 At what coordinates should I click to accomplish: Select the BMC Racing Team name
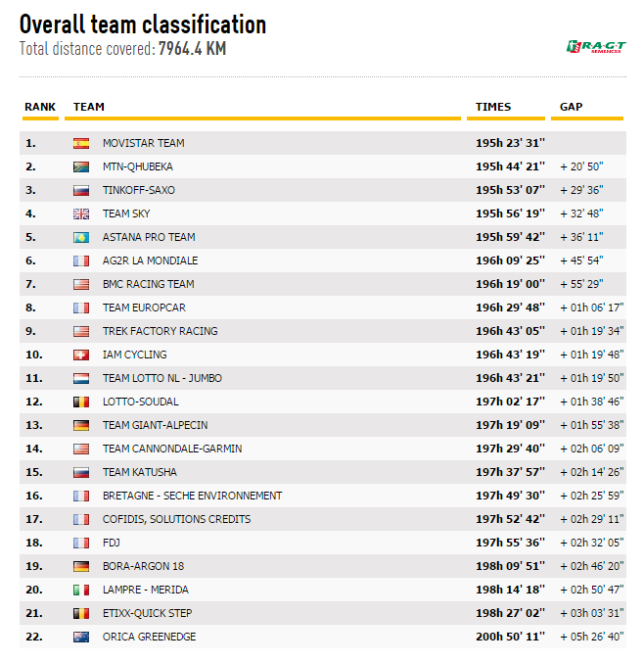(148, 284)
